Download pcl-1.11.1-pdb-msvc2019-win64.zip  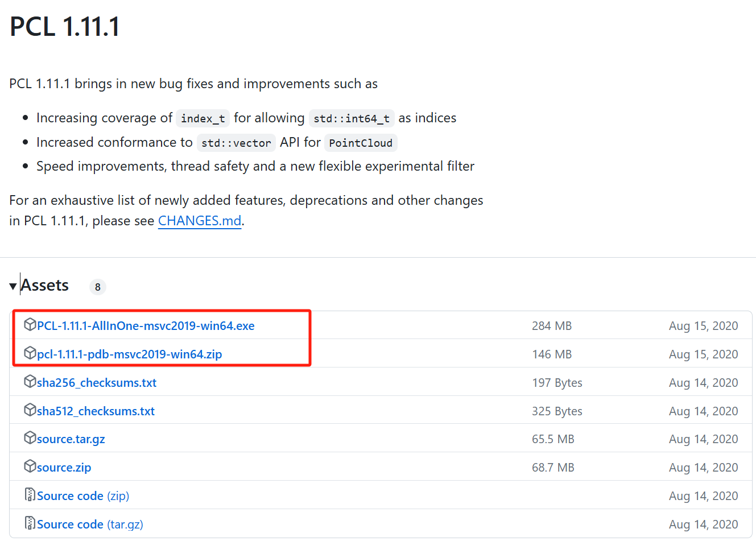[129, 353]
